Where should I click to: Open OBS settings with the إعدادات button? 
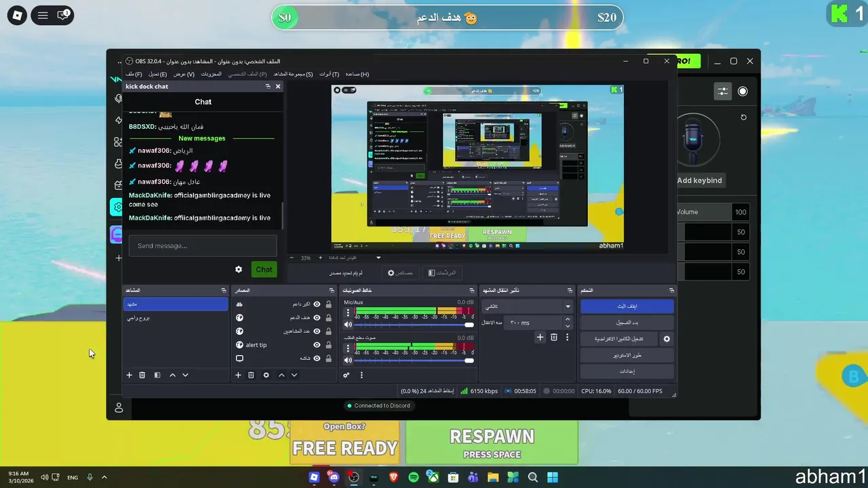(x=627, y=371)
